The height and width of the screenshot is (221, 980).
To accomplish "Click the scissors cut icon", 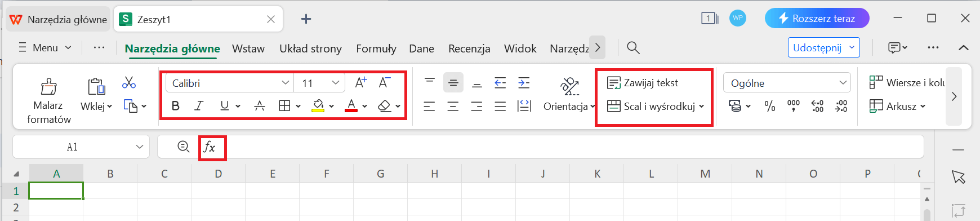I will [x=129, y=83].
